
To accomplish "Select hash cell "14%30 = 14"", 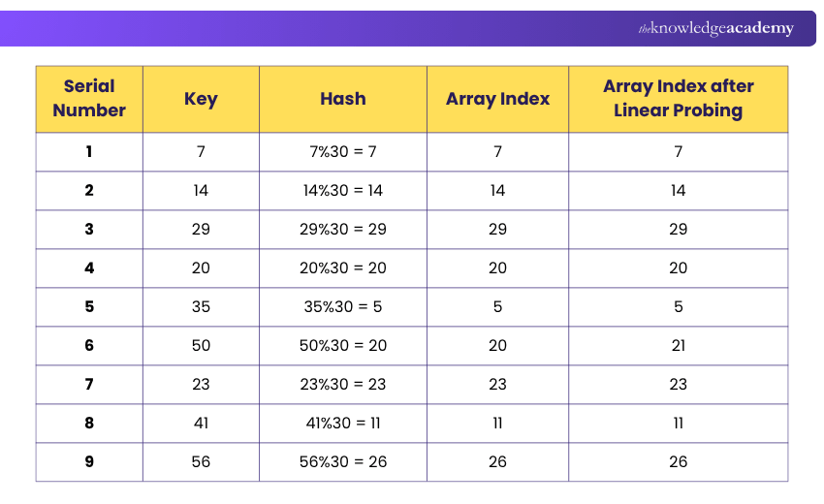I will point(342,190).
